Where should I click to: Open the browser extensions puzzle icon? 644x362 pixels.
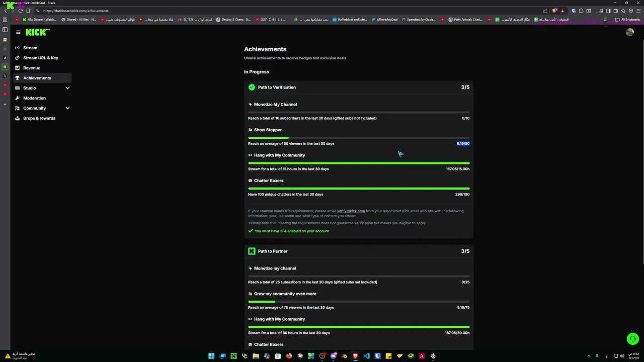[x=581, y=11]
